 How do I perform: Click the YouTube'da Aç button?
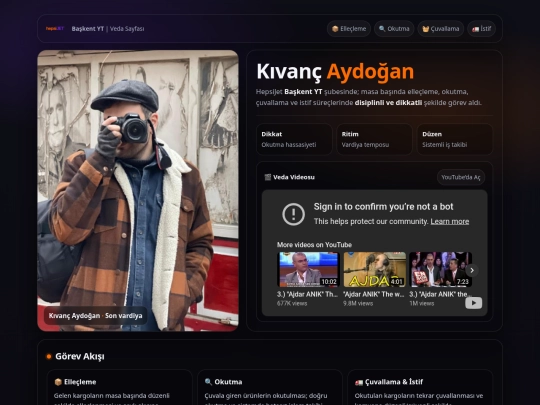point(461,177)
